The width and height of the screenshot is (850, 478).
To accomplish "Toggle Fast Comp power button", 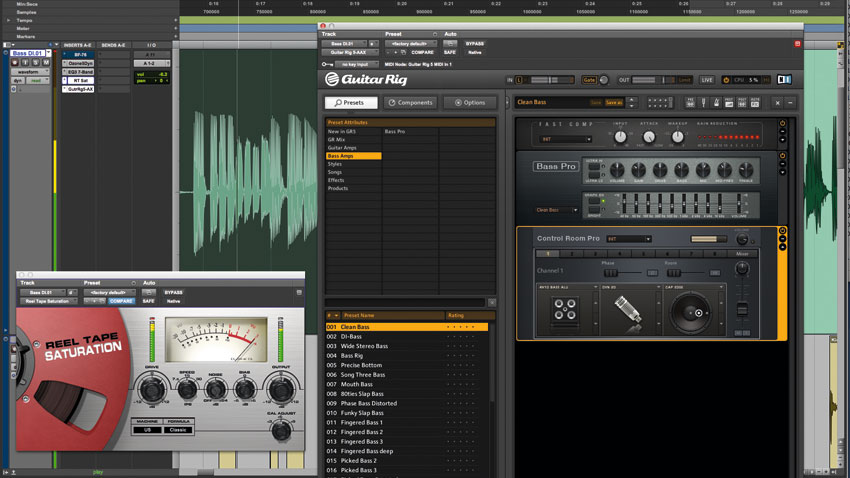I will 783,124.
